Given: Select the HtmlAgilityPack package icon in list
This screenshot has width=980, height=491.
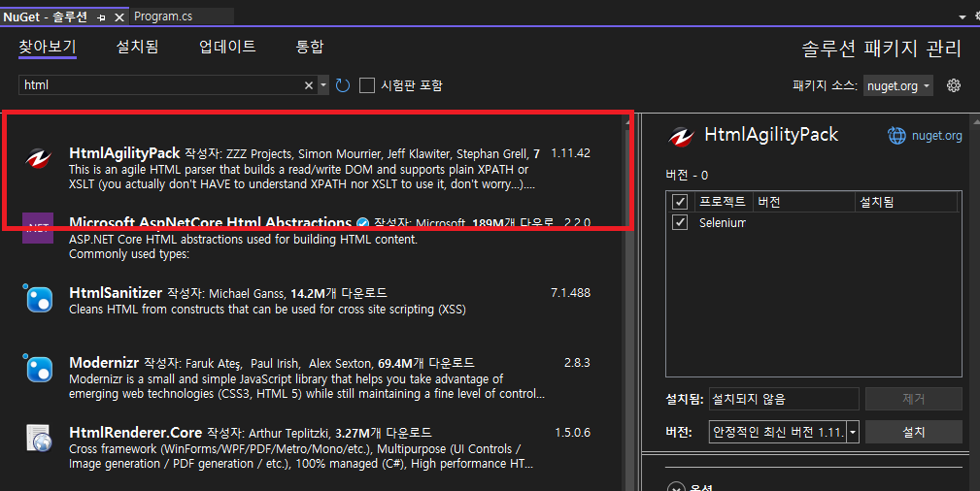Looking at the screenshot, I should tap(38, 159).
